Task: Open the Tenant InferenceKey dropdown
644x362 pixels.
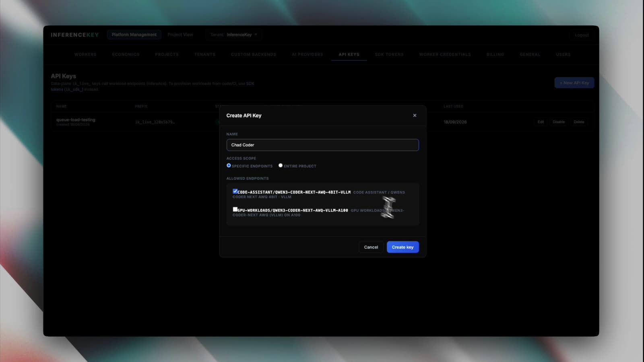Action: tap(234, 35)
